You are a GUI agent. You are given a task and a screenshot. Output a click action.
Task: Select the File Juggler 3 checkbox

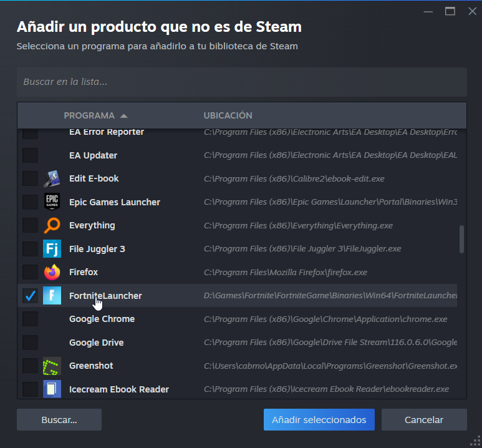[30, 248]
